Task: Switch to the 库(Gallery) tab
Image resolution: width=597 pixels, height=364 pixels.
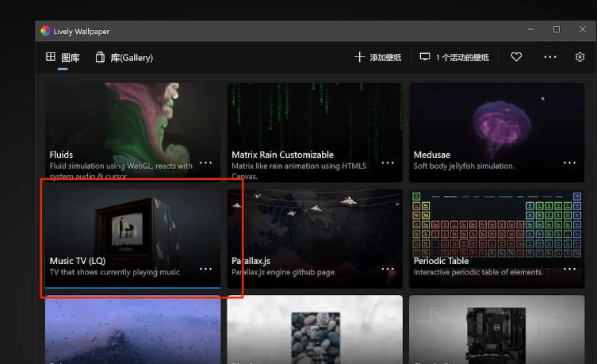Action: click(x=124, y=57)
